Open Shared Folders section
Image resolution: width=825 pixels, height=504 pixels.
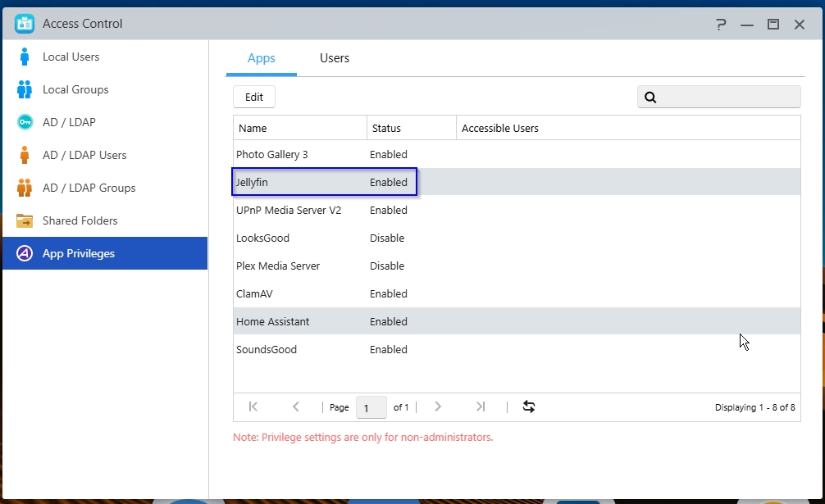click(80, 221)
